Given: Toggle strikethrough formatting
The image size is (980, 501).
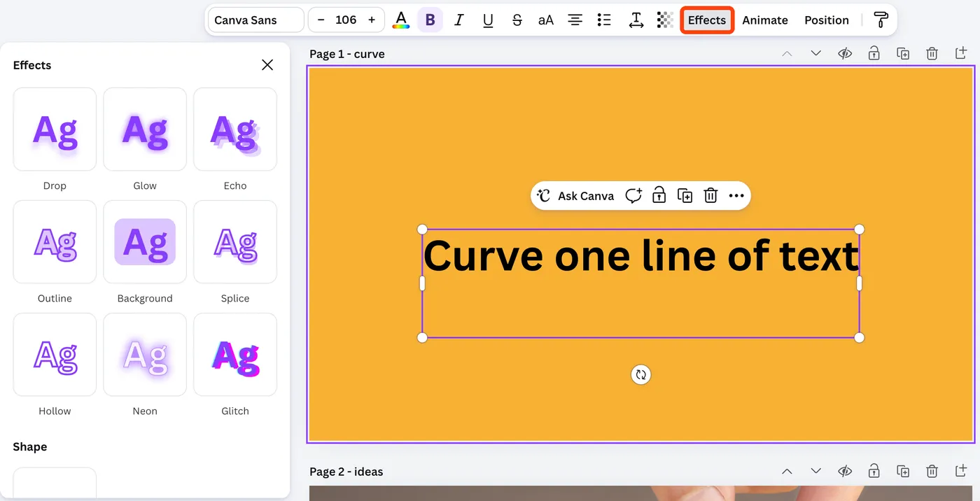Looking at the screenshot, I should coord(517,20).
